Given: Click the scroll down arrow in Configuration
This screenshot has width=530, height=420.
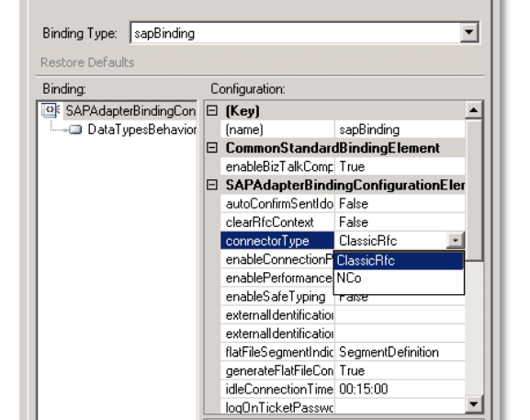Looking at the screenshot, I should [474, 403].
